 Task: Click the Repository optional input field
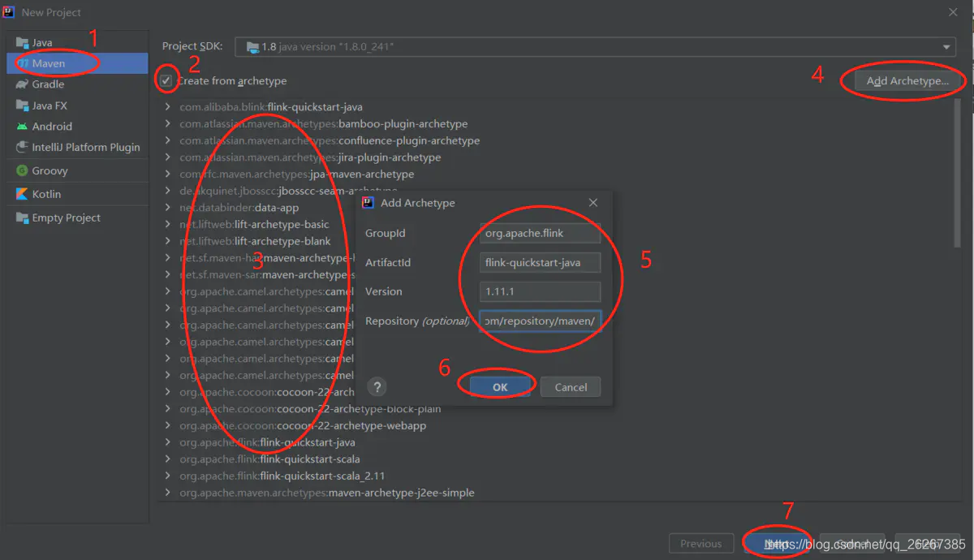click(540, 321)
